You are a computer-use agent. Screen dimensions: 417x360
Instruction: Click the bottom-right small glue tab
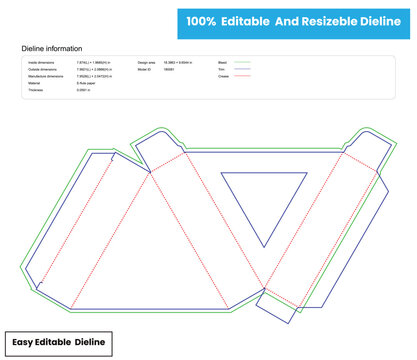coord(277,306)
